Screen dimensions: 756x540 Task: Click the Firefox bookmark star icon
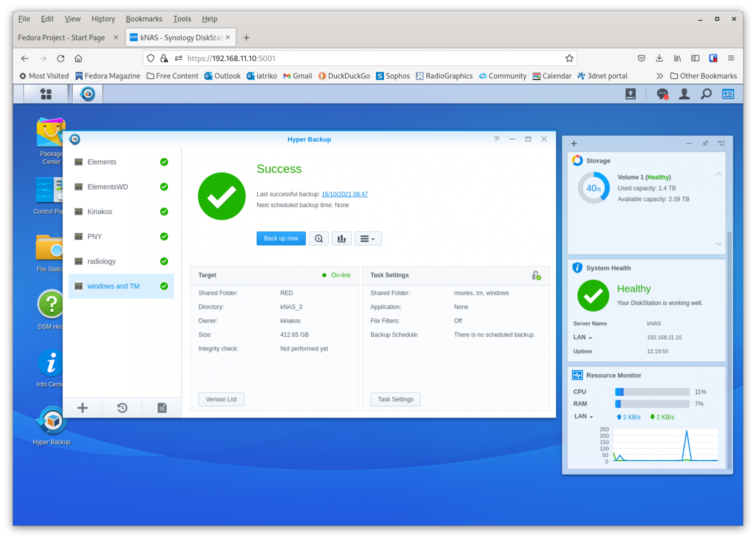tap(569, 58)
